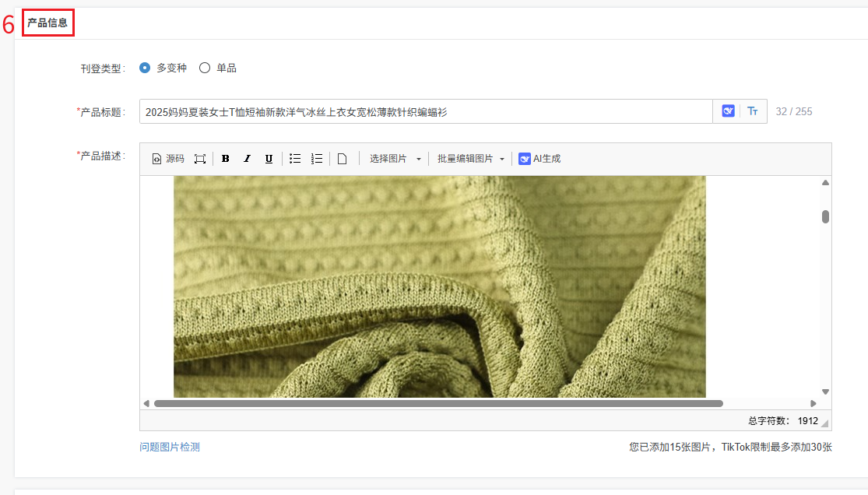Click the editor's vertical scrollbar thumb
This screenshot has width=868, height=495.
pos(825,216)
